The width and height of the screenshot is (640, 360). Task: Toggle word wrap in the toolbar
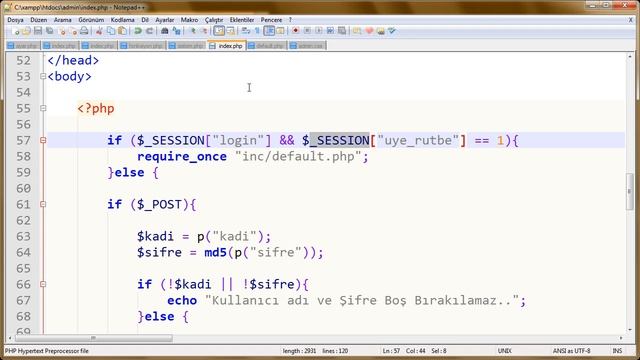coord(245,31)
